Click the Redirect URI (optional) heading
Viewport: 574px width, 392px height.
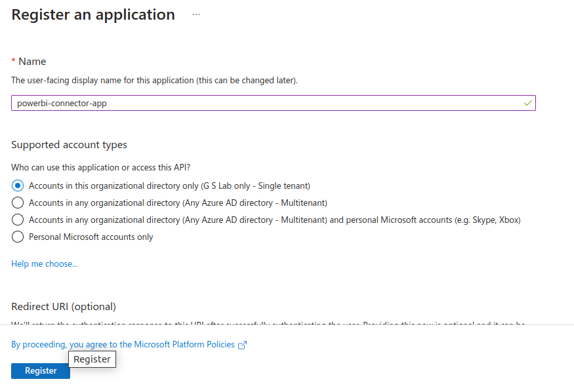pos(64,306)
